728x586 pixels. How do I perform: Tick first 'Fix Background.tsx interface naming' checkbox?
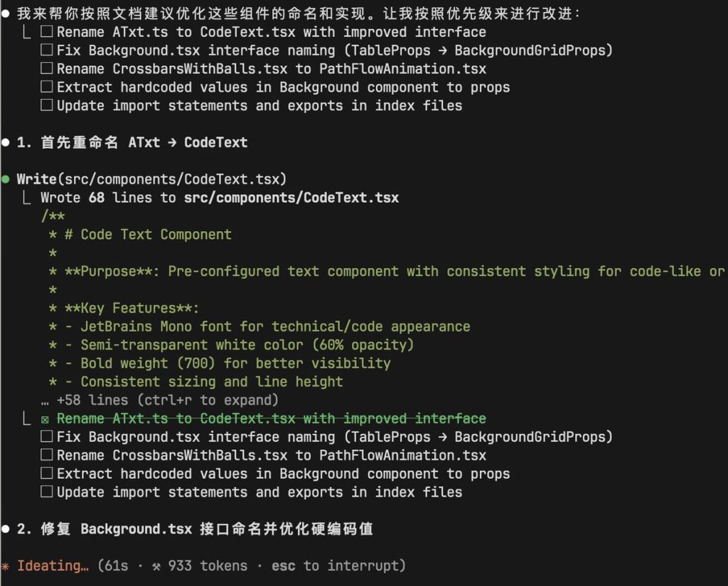(46, 50)
